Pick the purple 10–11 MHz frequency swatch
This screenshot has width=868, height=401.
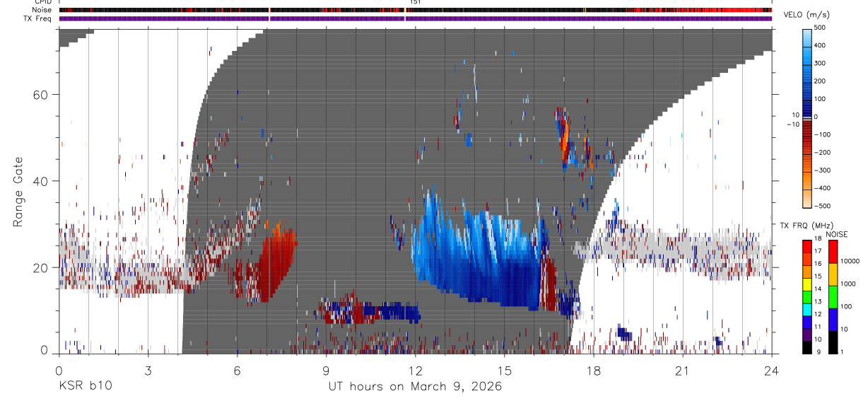[807, 334]
